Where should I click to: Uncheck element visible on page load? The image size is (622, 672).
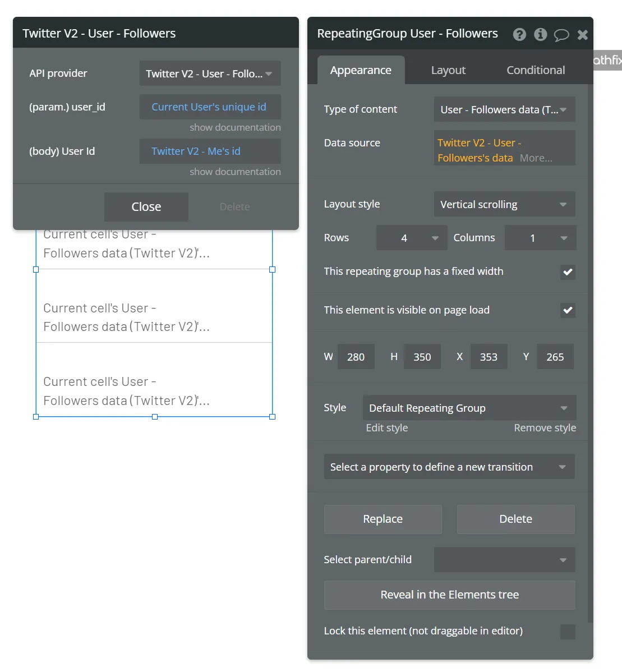(x=568, y=310)
